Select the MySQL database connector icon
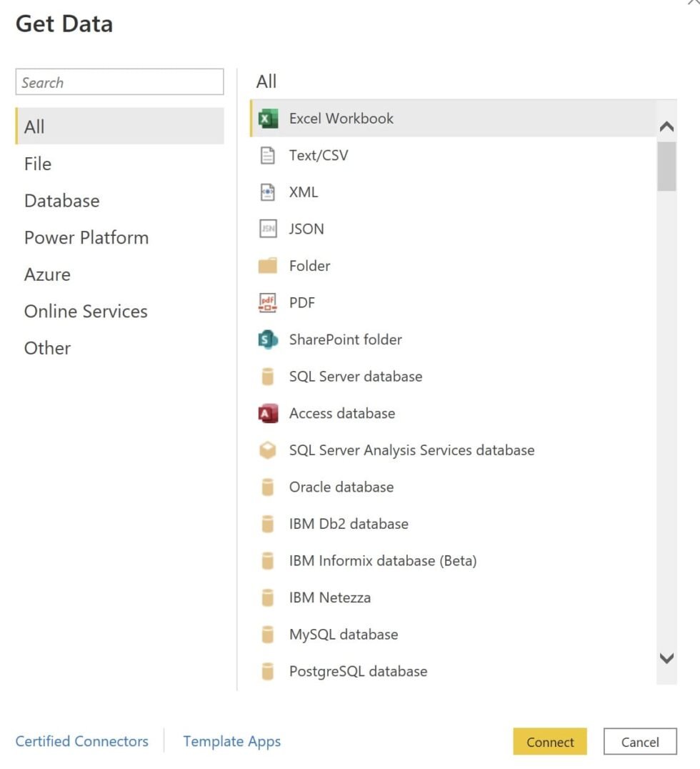700x769 pixels. 267,634
